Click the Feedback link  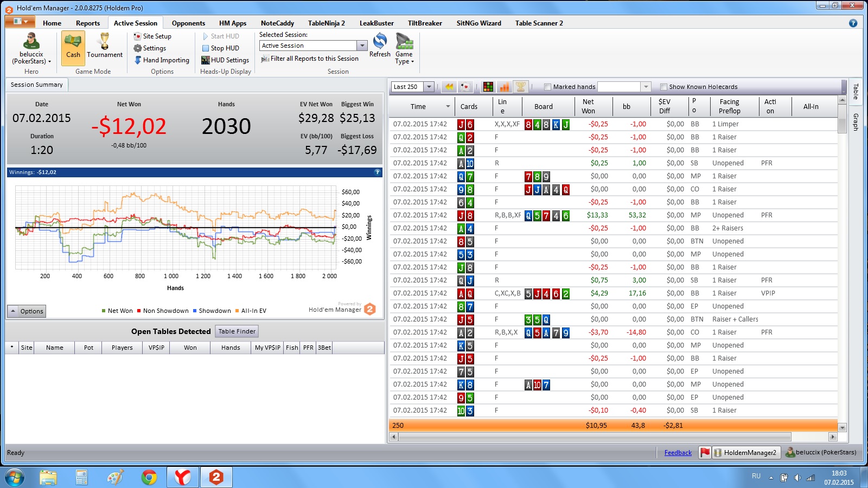pyautogui.click(x=678, y=453)
